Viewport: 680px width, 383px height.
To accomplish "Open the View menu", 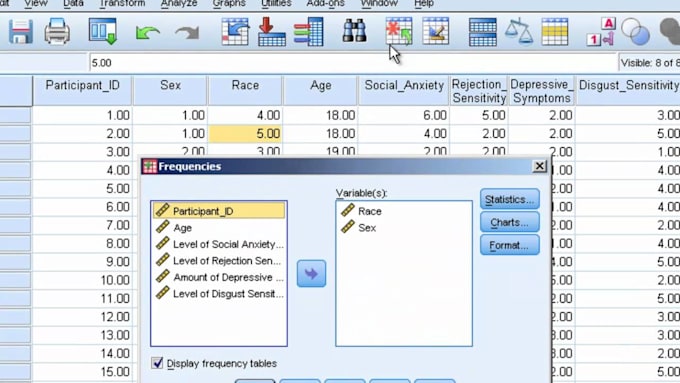I will coord(36,3).
